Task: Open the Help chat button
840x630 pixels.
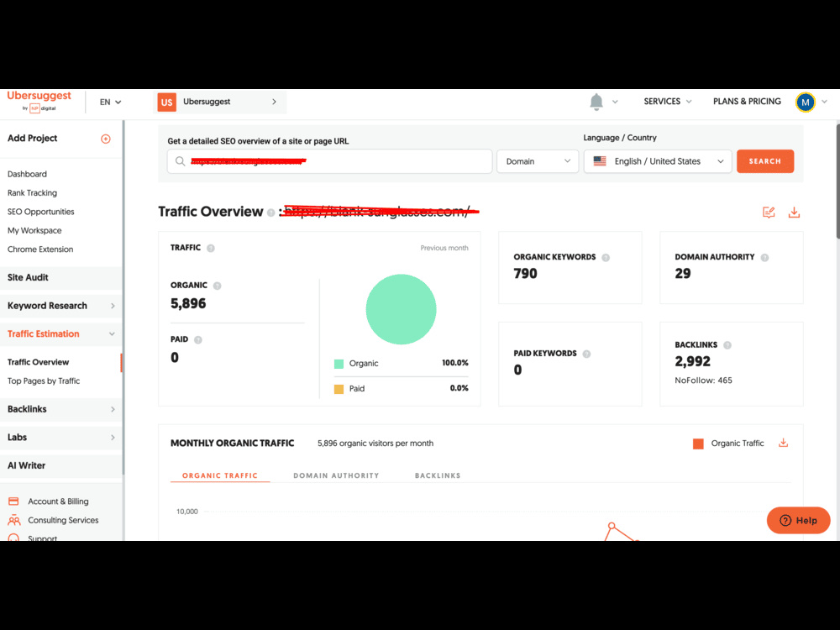Action: (798, 520)
